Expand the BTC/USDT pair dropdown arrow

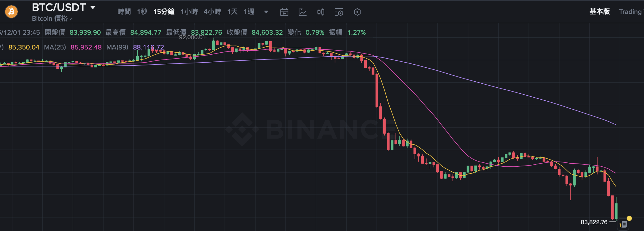[x=93, y=7]
